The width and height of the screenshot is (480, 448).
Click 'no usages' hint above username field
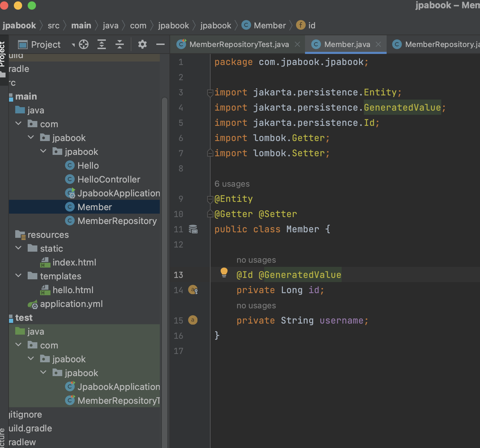coord(256,306)
